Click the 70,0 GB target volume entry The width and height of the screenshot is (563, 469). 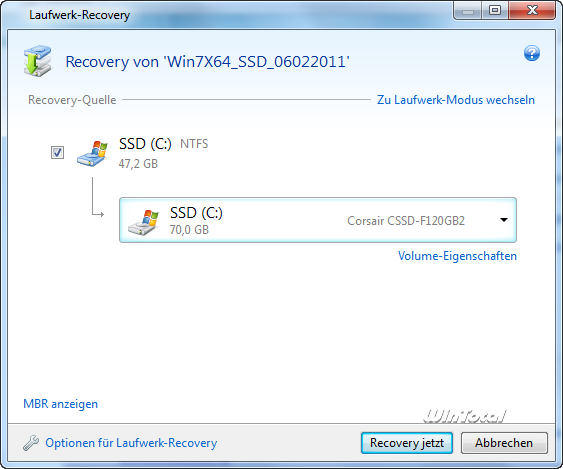pyautogui.click(x=189, y=229)
